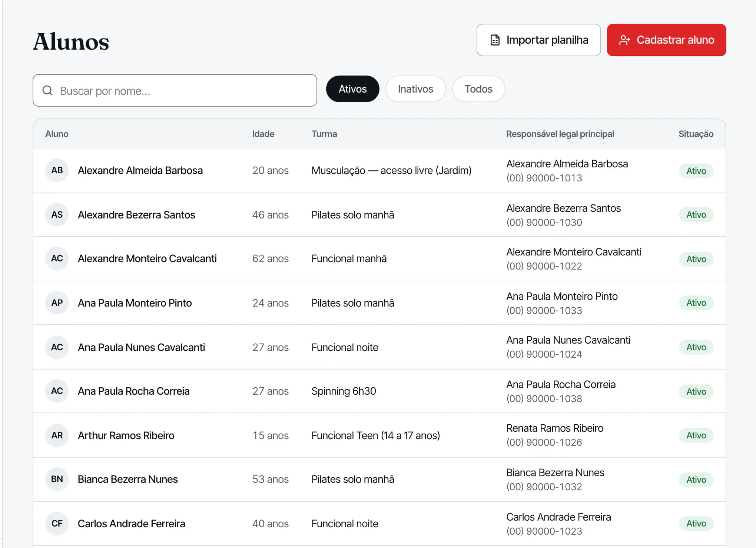Viewport: 756px width, 548px height.
Task: Open student Ana Paula Nunes Cavalcanti name
Action: 141,347
